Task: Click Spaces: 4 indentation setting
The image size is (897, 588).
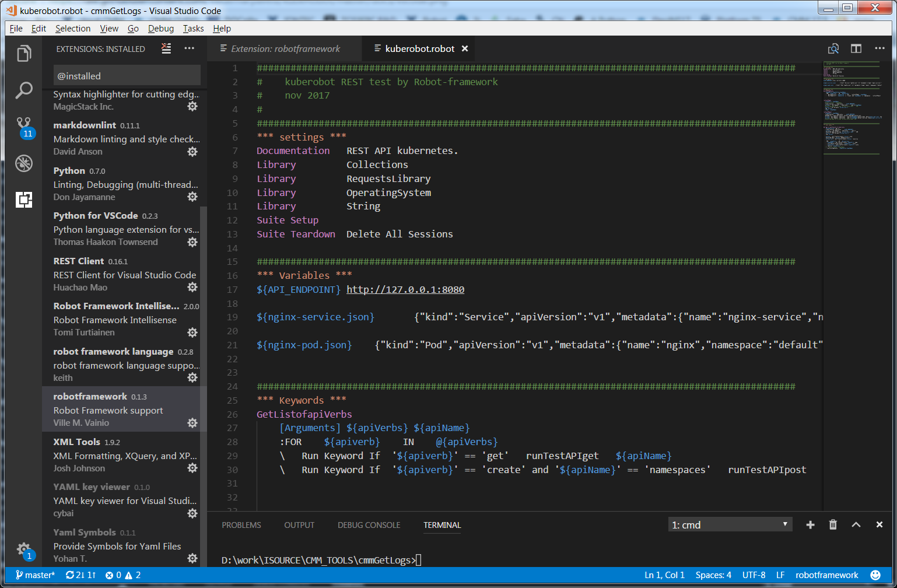Action: pyautogui.click(x=713, y=575)
